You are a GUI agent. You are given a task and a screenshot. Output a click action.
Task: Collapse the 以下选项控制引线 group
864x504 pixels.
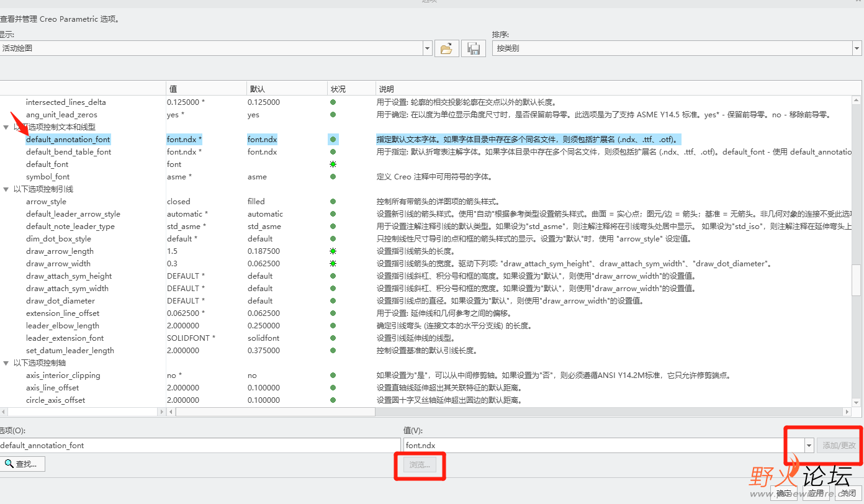click(x=6, y=189)
